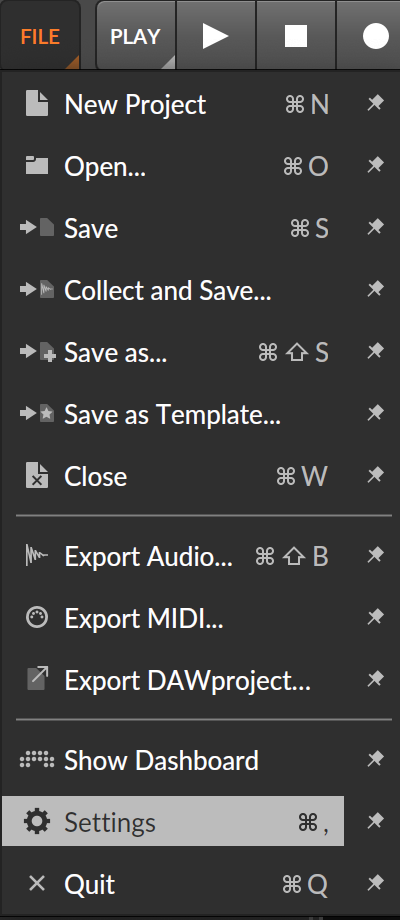Click the Show Dashboard dots icon

pos(37,760)
